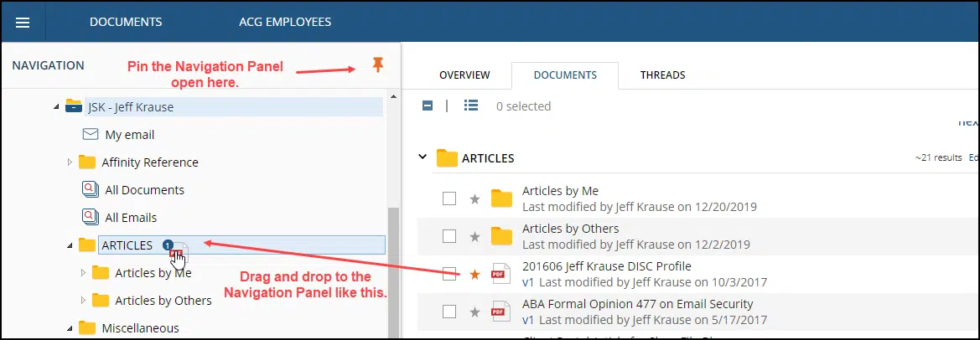Click folder icon of Articles by Me list row
This screenshot has width=980, height=340.
(501, 198)
